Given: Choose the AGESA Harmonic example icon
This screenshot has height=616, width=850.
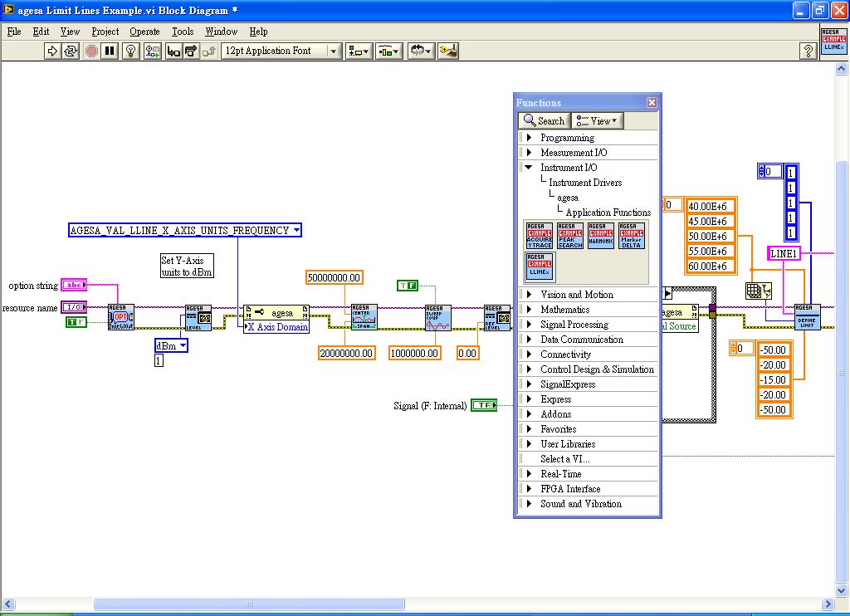Looking at the screenshot, I should (x=600, y=236).
